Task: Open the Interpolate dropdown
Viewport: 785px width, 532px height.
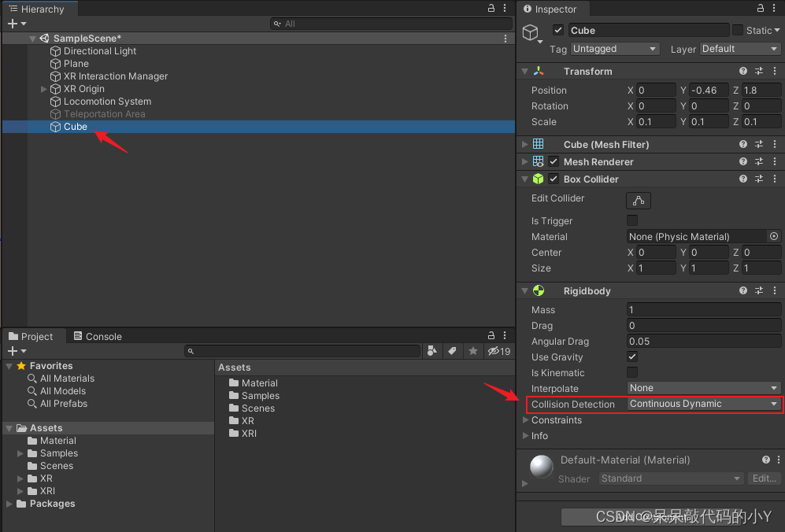Action: [703, 388]
